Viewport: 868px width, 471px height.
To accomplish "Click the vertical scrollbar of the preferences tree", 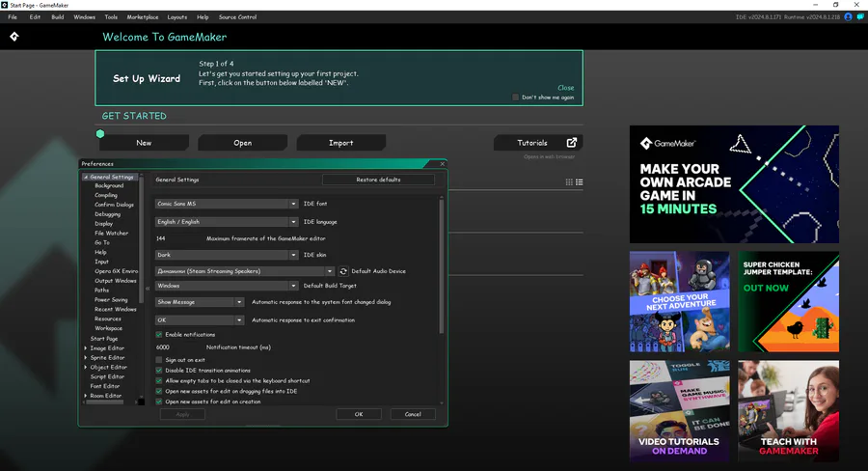I will click(141, 238).
